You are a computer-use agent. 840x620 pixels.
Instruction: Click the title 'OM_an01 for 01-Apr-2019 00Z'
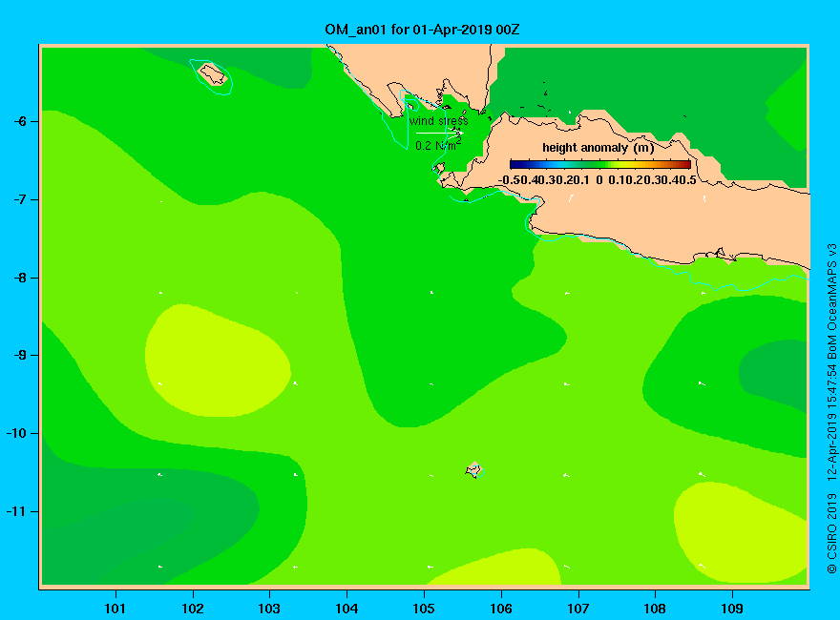click(422, 30)
